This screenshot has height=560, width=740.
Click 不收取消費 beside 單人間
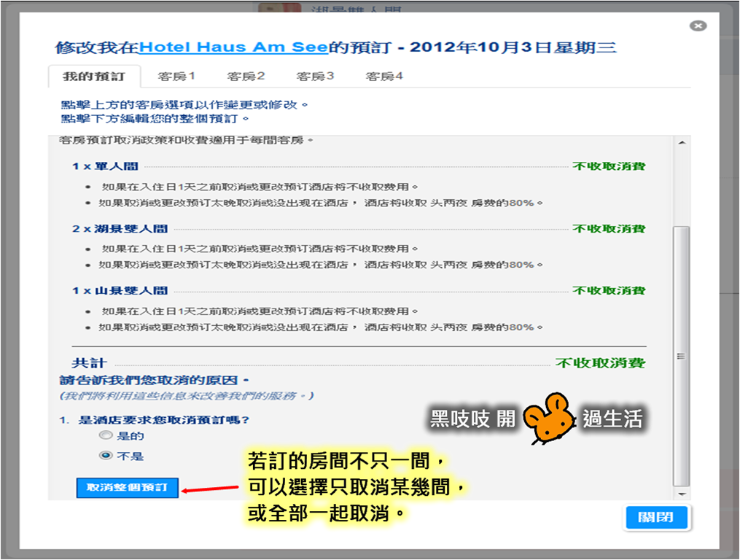pos(609,166)
